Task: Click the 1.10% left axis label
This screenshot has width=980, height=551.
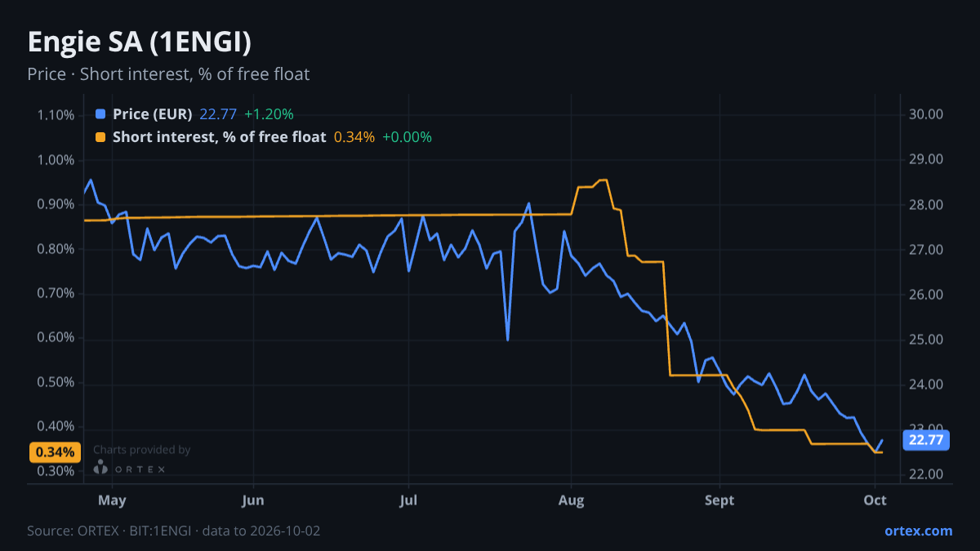Action: [x=56, y=115]
